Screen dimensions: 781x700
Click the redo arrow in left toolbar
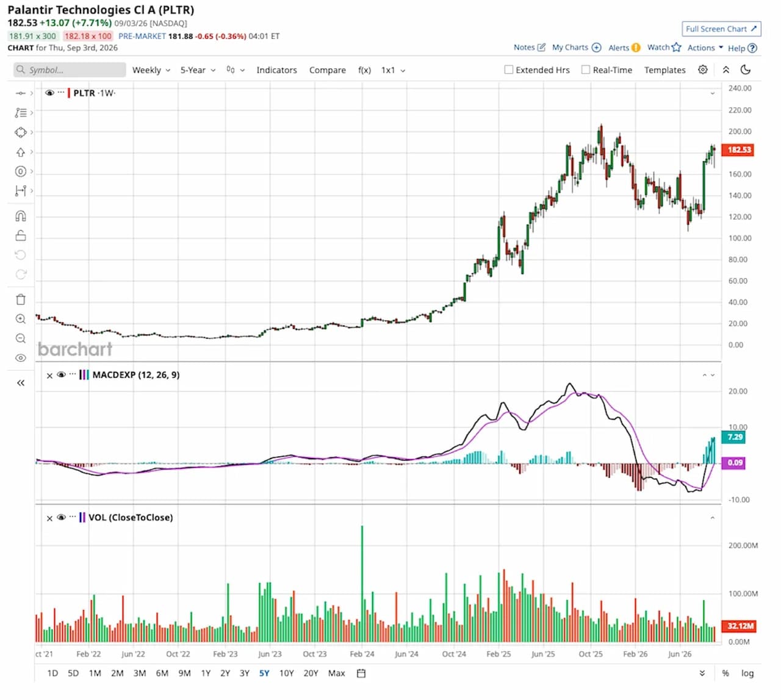tap(21, 274)
